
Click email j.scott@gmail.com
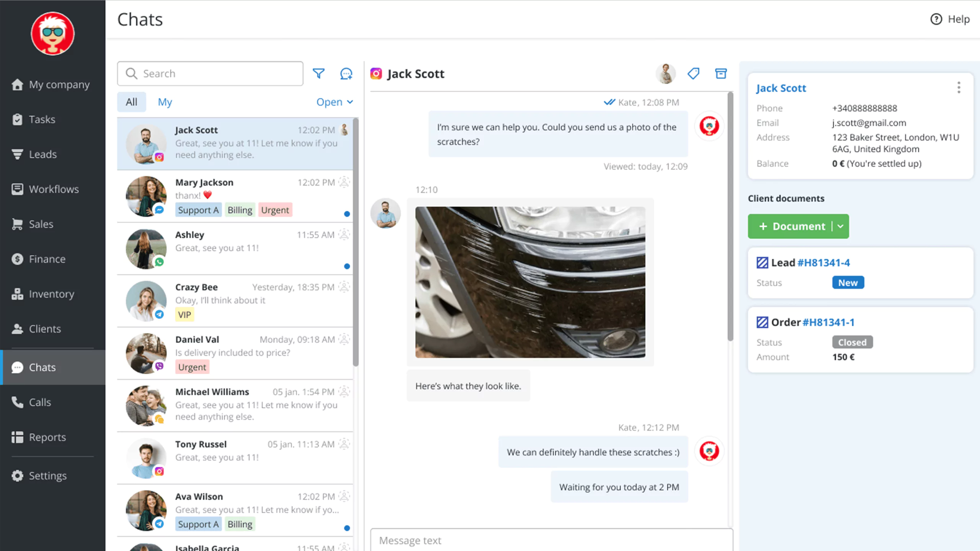pos(869,123)
